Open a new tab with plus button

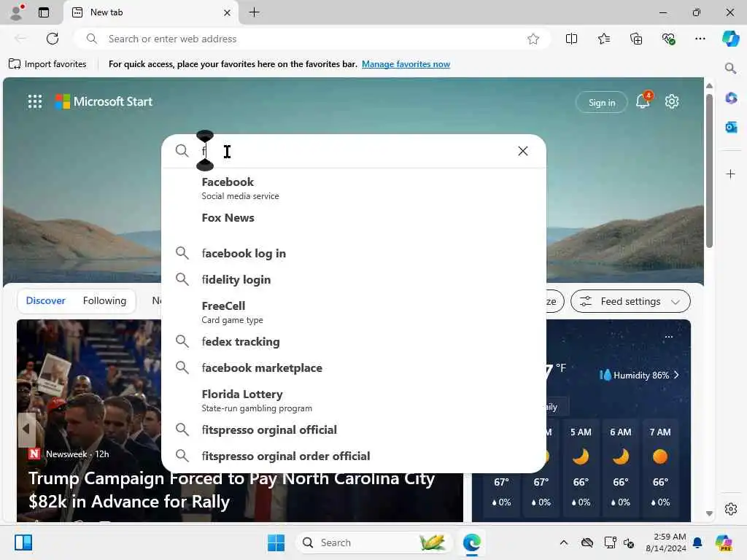(255, 12)
